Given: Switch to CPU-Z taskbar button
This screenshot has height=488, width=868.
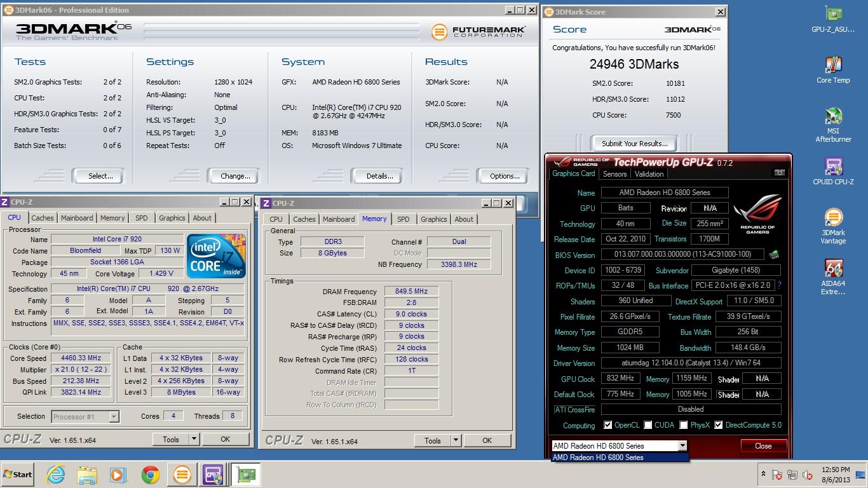Looking at the screenshot, I should click(212, 475).
